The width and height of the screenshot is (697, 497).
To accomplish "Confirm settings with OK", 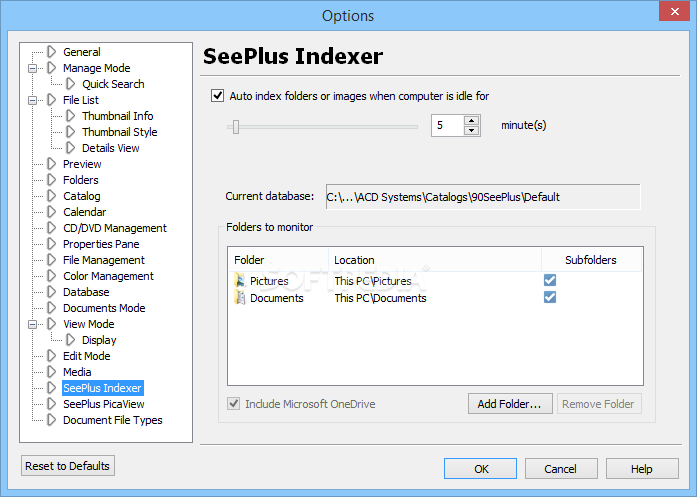I will click(481, 469).
